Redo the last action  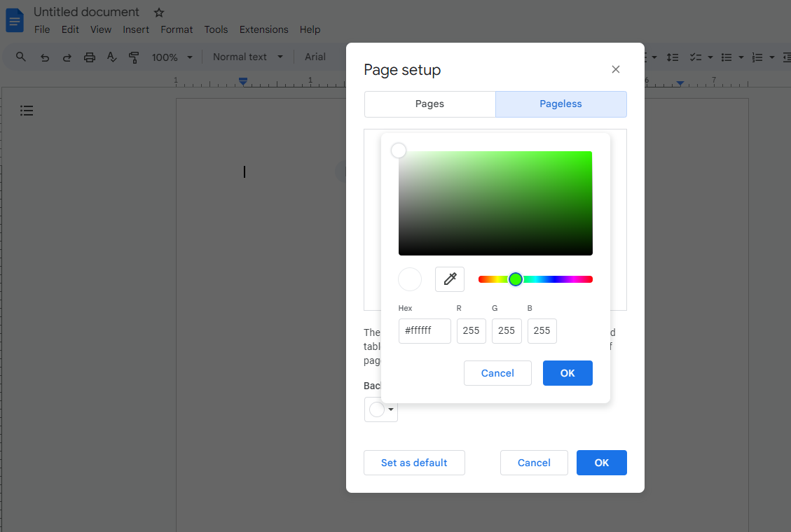(x=67, y=57)
